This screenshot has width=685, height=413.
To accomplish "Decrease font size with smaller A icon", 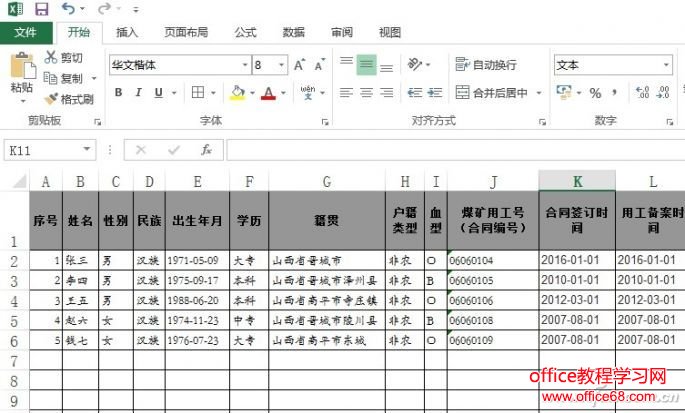I will point(320,65).
